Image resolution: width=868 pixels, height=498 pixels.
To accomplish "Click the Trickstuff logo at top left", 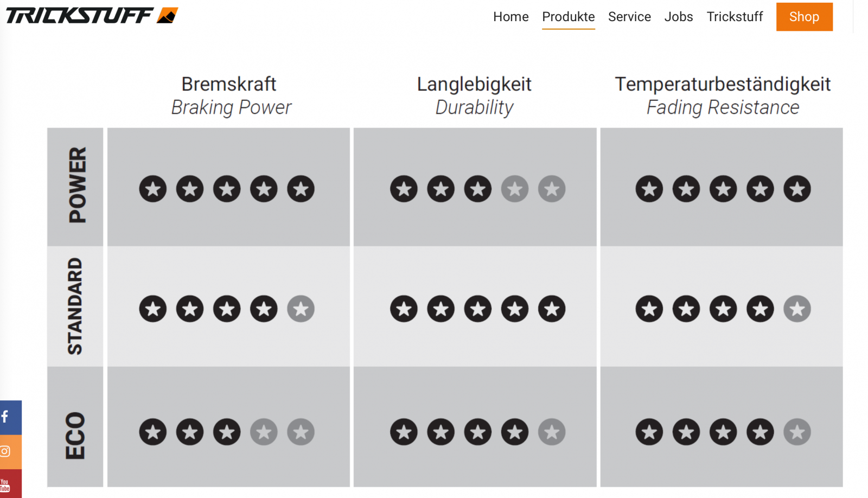I will [92, 16].
